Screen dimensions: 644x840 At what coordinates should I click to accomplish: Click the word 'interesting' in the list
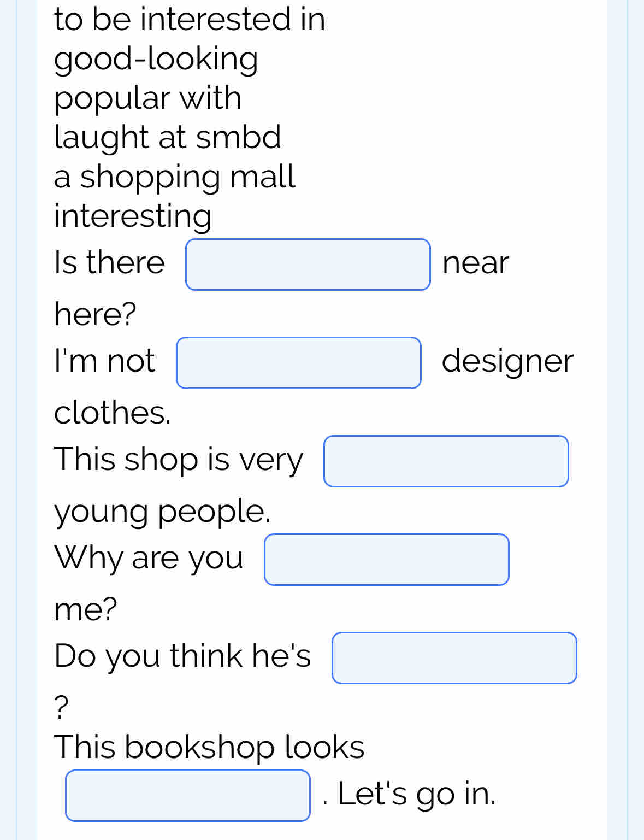coord(133,216)
